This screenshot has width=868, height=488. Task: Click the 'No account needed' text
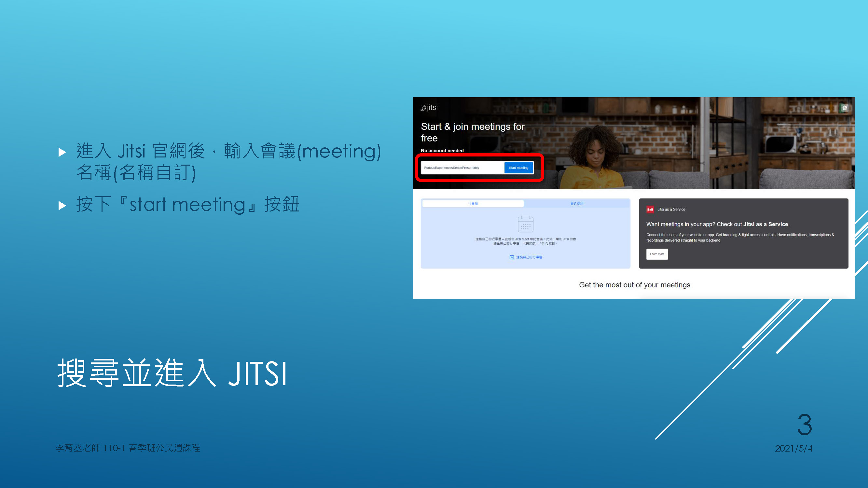tap(442, 151)
